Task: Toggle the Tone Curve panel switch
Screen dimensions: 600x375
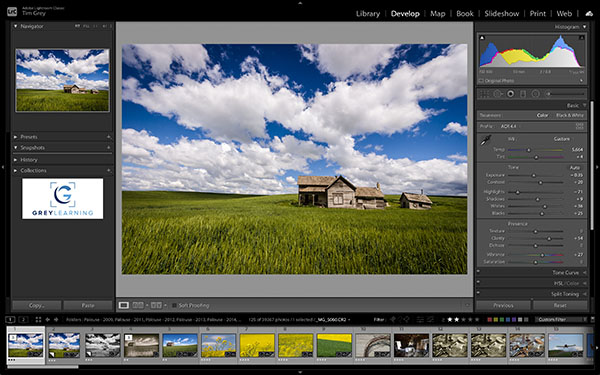Action: point(478,271)
